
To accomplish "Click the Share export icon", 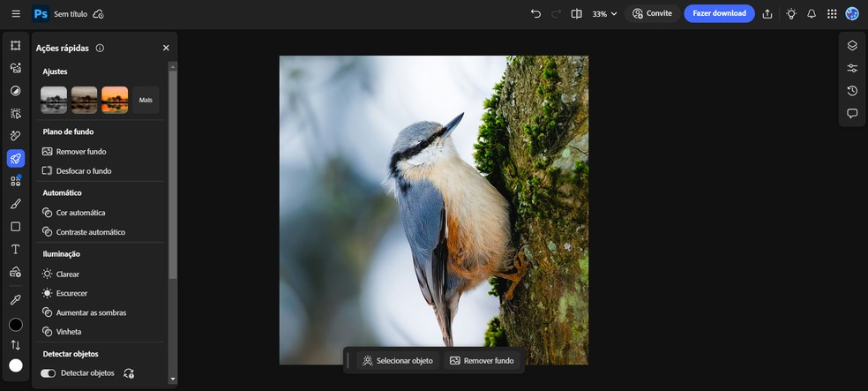I will [767, 14].
